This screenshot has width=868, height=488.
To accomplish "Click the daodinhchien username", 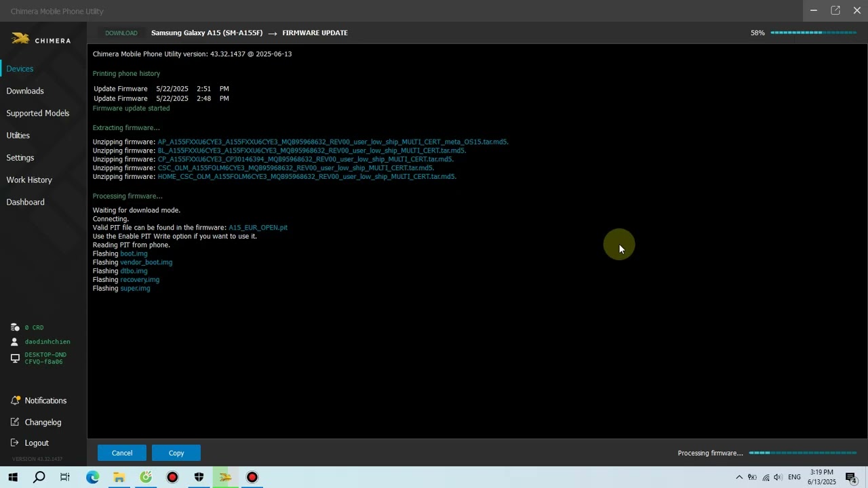I will tap(47, 342).
